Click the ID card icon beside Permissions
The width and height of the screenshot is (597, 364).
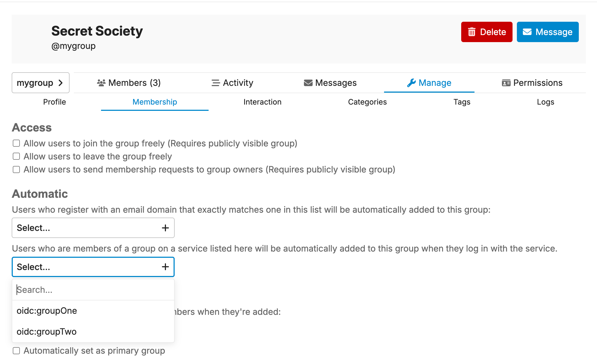point(506,83)
